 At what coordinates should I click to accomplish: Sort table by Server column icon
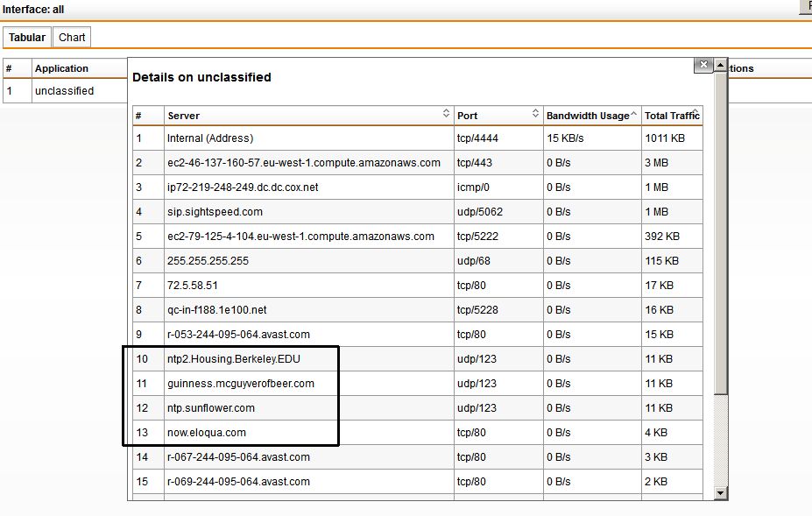click(446, 115)
